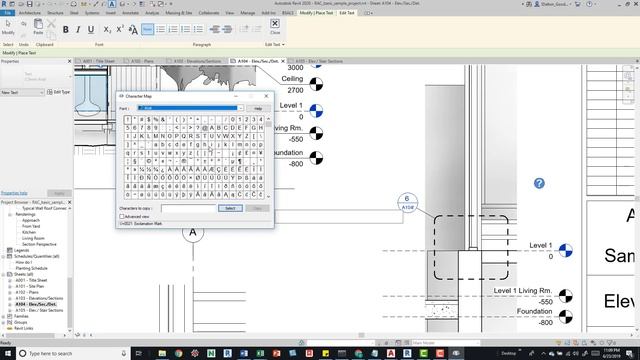Open Google Chrome from the taskbar
This screenshot has width=640, height=360.
[x=178, y=353]
